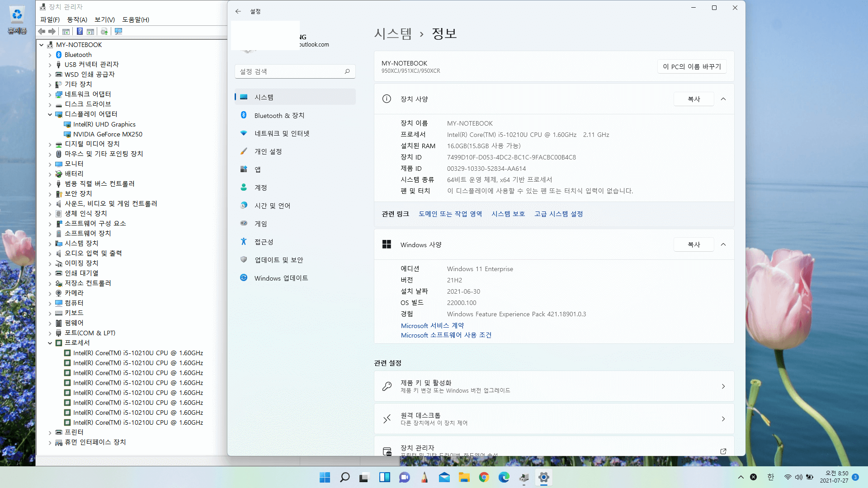Open Microsoft 소프트웨어 사용 조건 link

[x=446, y=335]
